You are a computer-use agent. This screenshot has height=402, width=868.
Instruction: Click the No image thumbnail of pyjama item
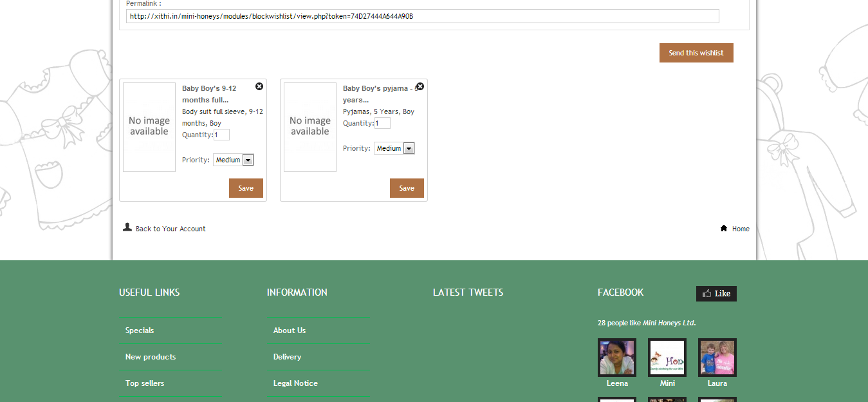tap(310, 127)
